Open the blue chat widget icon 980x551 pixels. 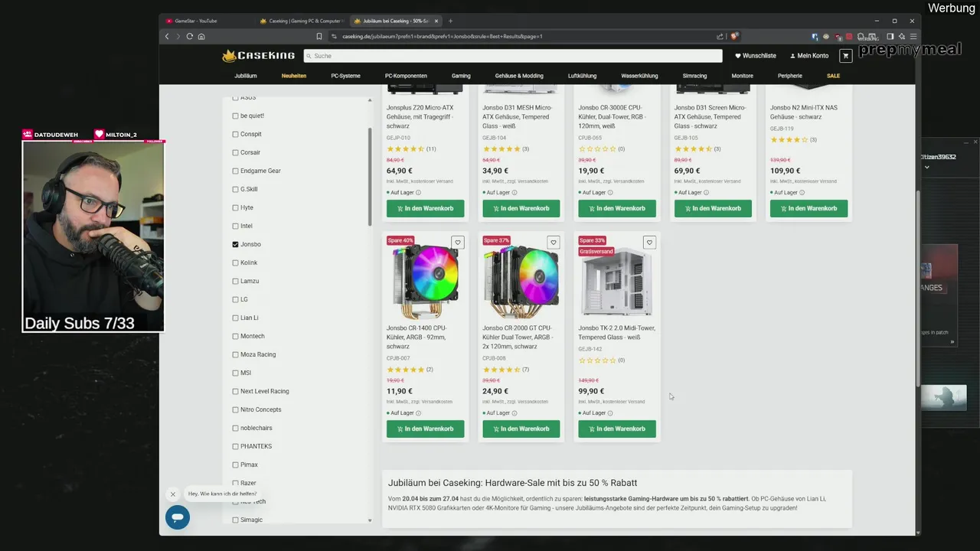click(x=178, y=517)
